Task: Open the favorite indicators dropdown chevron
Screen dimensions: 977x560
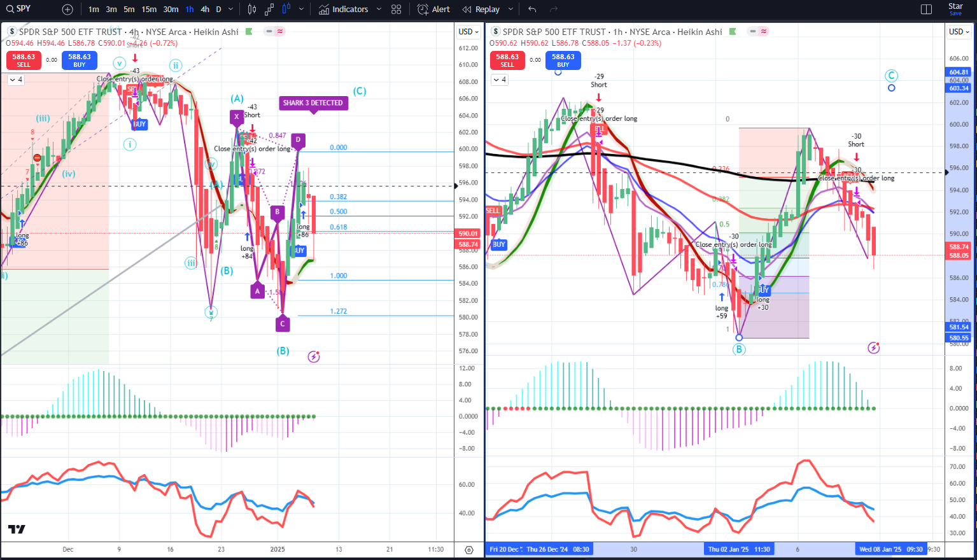Action: click(379, 10)
